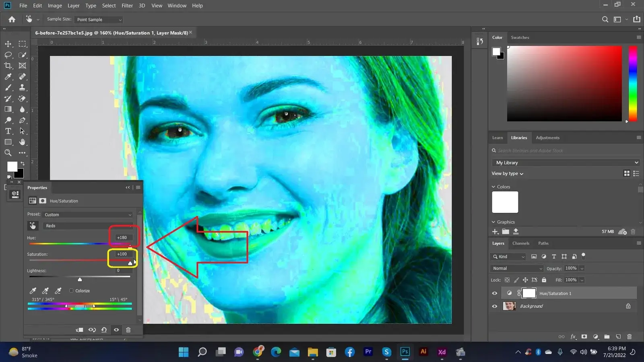Viewport: 644px width, 362px height.
Task: Click the Eyedropper tool icon
Action: (x=8, y=76)
